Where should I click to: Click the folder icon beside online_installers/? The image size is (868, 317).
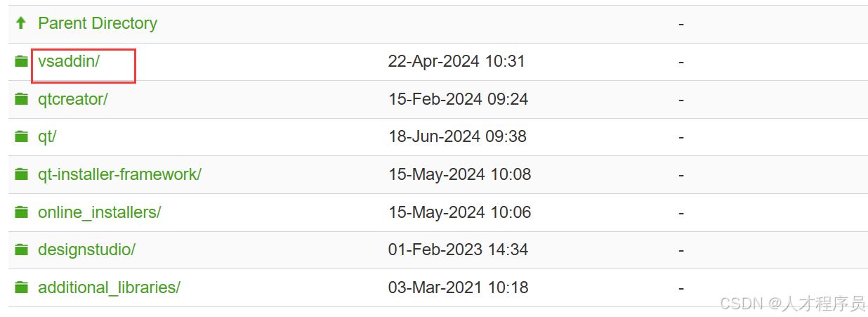(22, 212)
